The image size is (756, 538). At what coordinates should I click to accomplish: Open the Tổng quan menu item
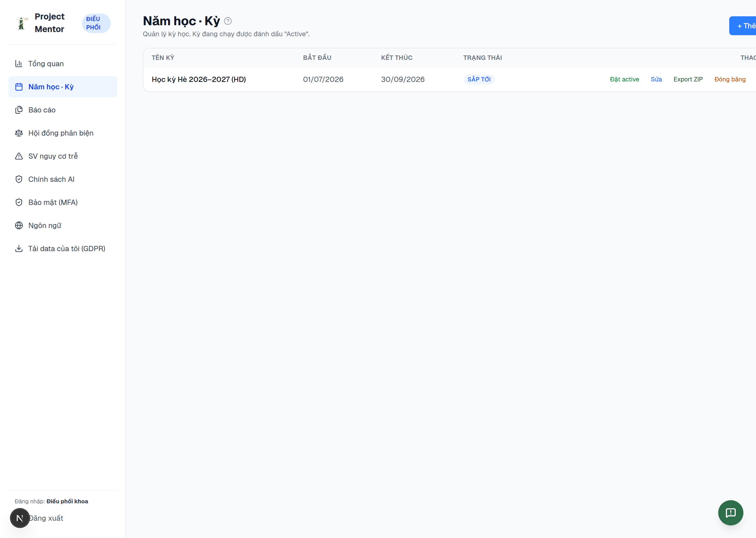click(62, 64)
